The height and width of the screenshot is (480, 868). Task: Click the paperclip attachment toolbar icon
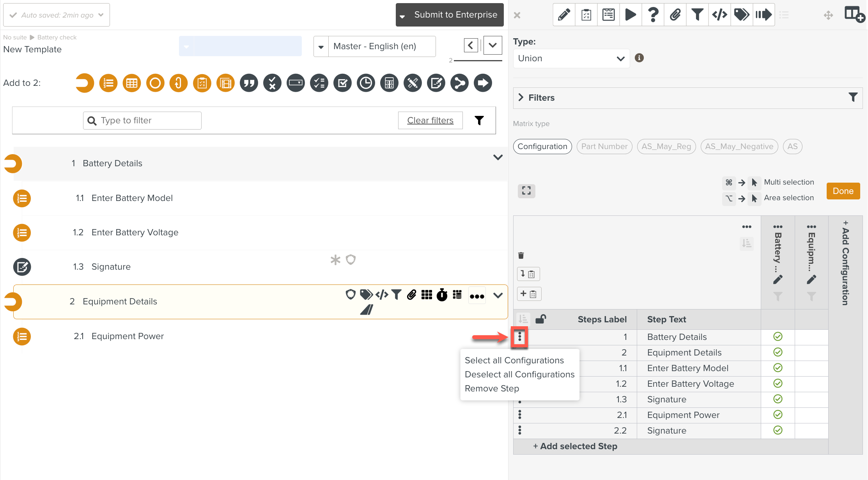[675, 15]
